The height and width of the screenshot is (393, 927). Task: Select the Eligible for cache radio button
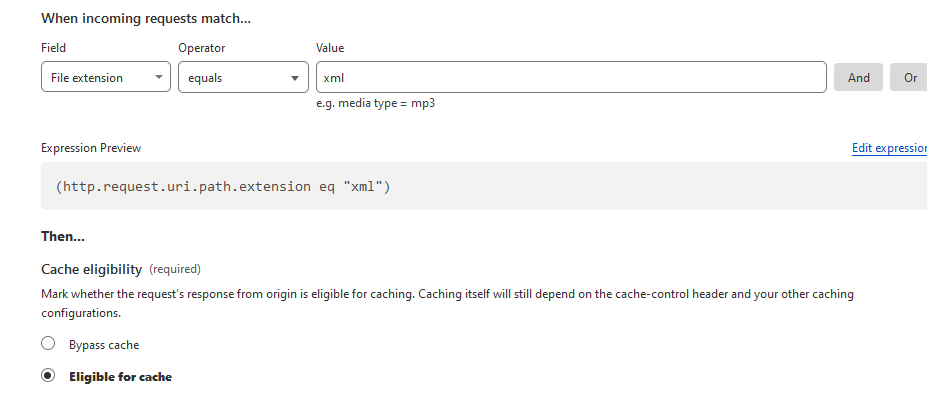point(48,375)
